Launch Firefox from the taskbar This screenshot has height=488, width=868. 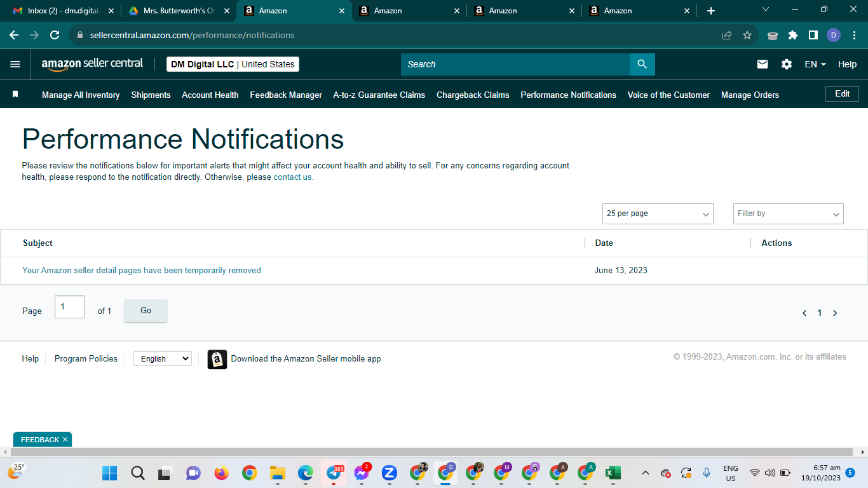click(221, 473)
